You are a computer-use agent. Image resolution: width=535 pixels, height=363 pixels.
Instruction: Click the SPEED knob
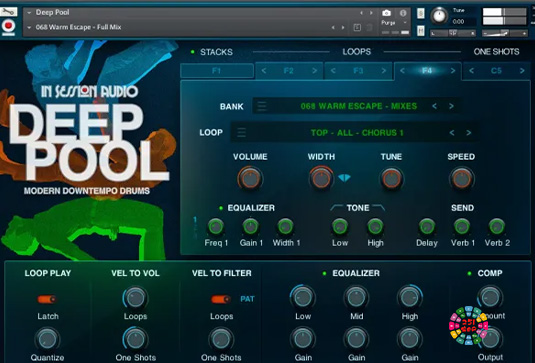[x=461, y=178]
